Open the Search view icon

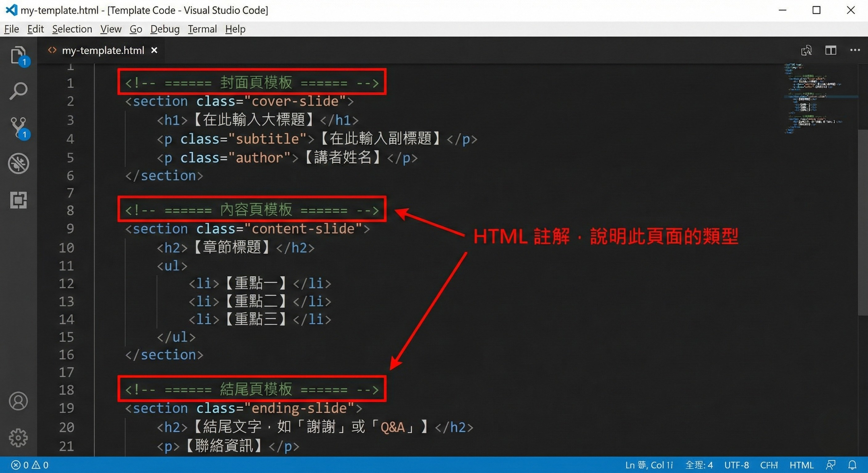point(18,91)
